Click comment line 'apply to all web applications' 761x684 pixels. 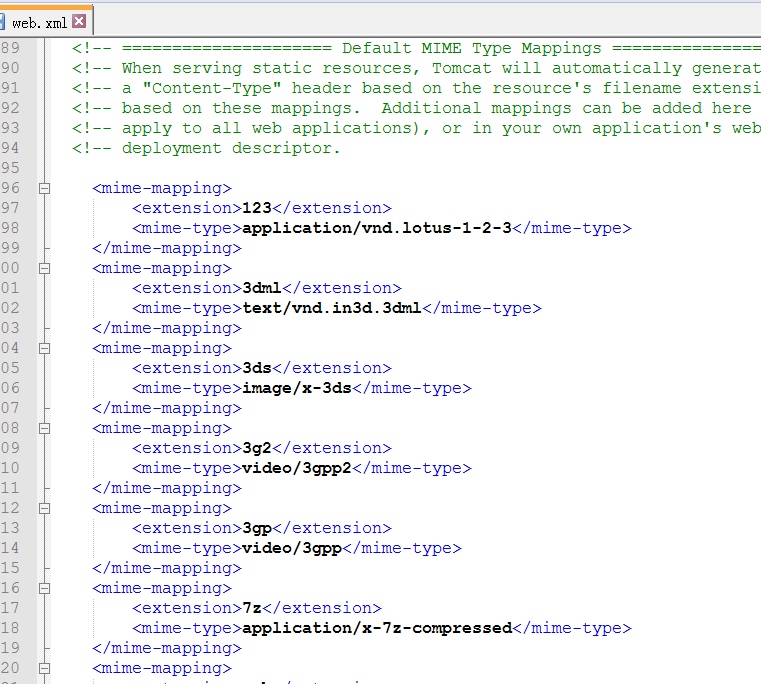point(416,128)
